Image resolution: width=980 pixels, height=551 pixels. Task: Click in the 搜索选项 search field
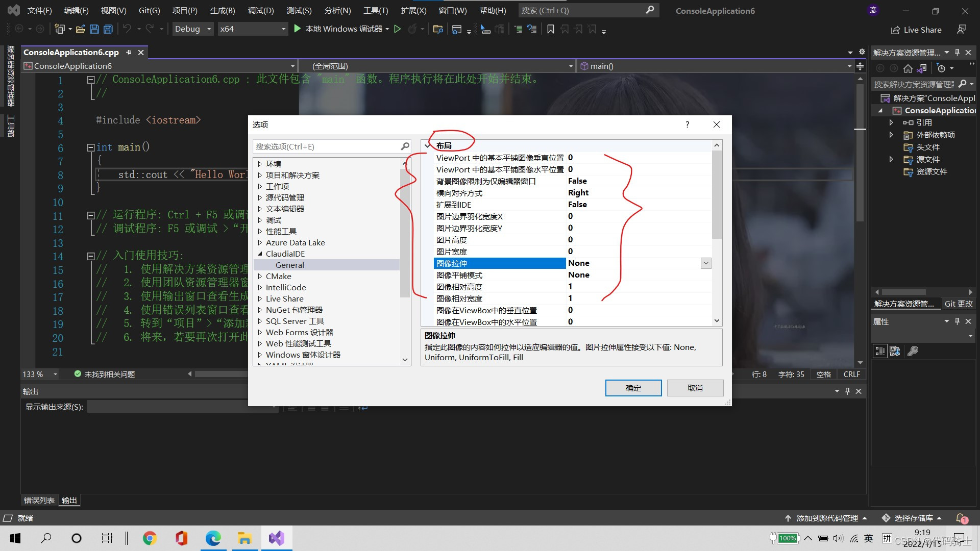click(327, 147)
